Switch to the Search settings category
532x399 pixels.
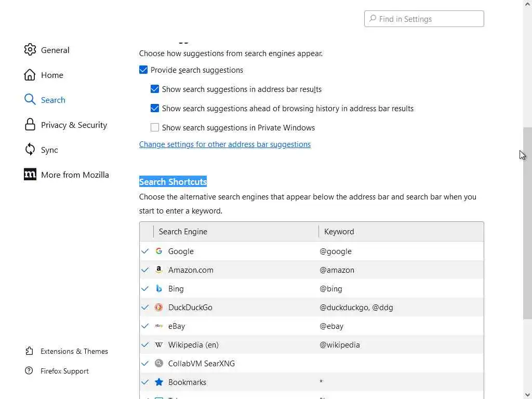52,100
